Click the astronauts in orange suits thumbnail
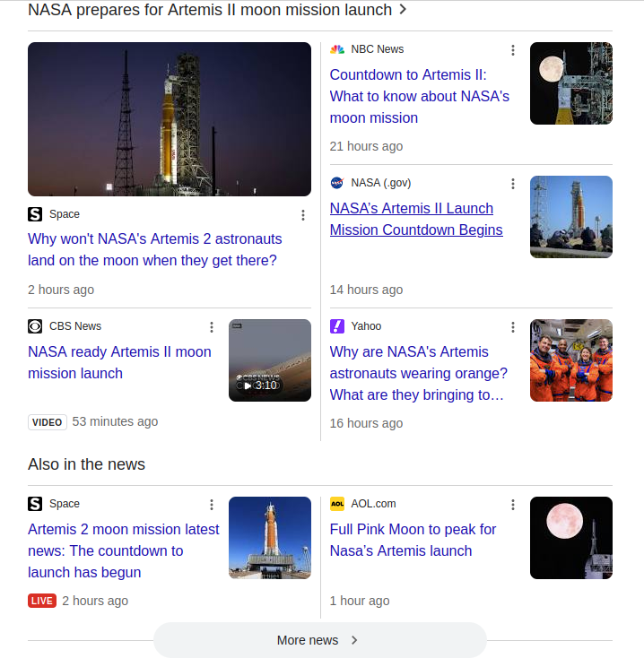This screenshot has width=644, height=667. (570, 360)
